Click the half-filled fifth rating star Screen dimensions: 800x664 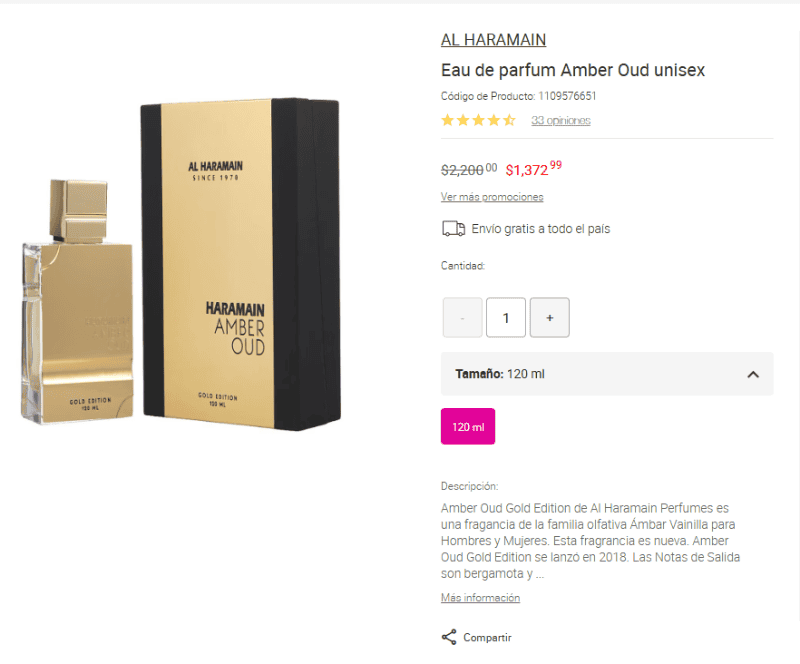click(509, 120)
